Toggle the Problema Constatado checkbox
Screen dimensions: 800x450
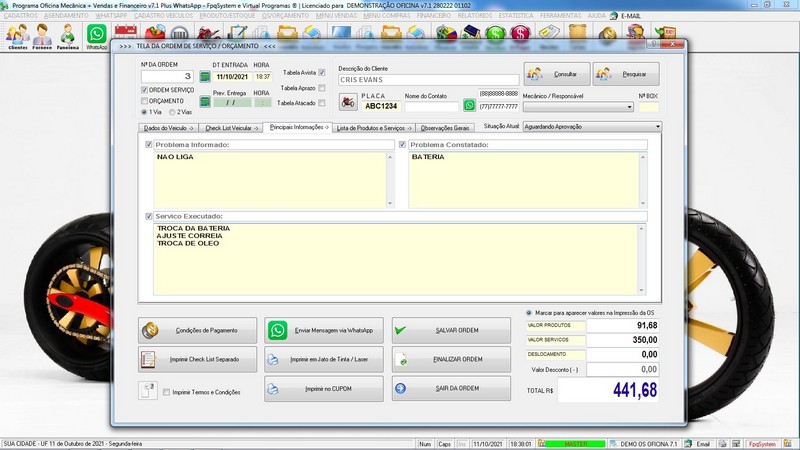point(402,144)
